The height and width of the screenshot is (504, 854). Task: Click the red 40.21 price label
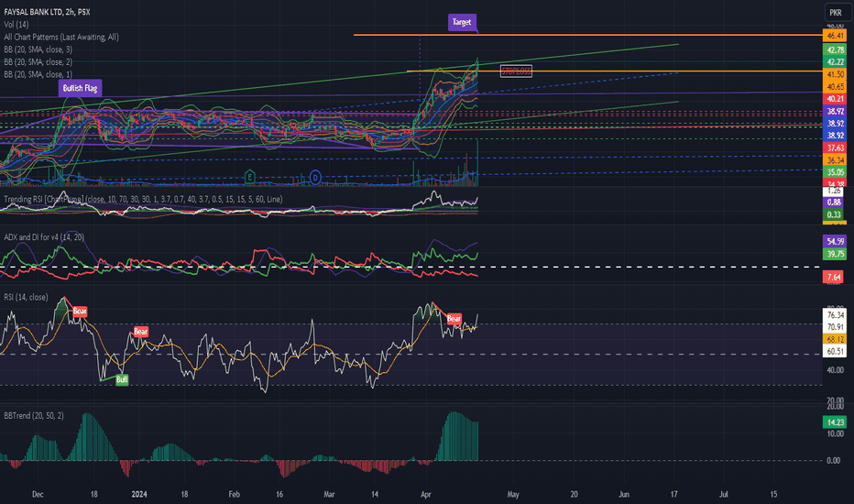pyautogui.click(x=835, y=99)
